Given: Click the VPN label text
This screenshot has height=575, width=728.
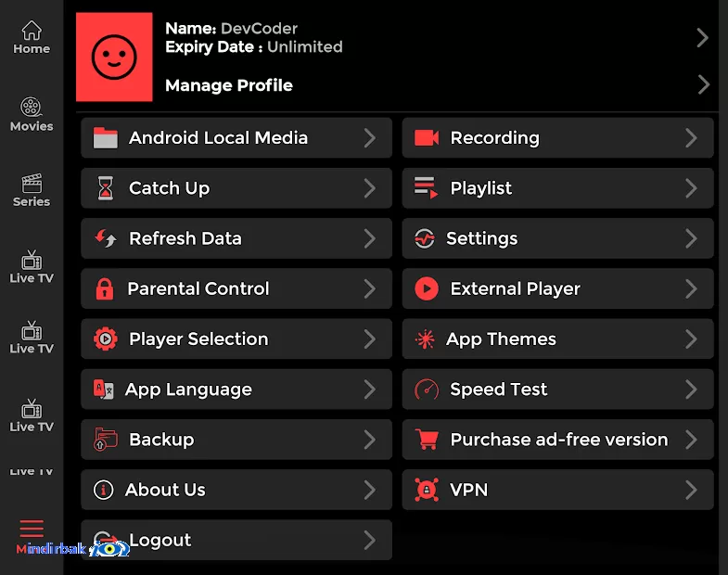Looking at the screenshot, I should point(469,490).
